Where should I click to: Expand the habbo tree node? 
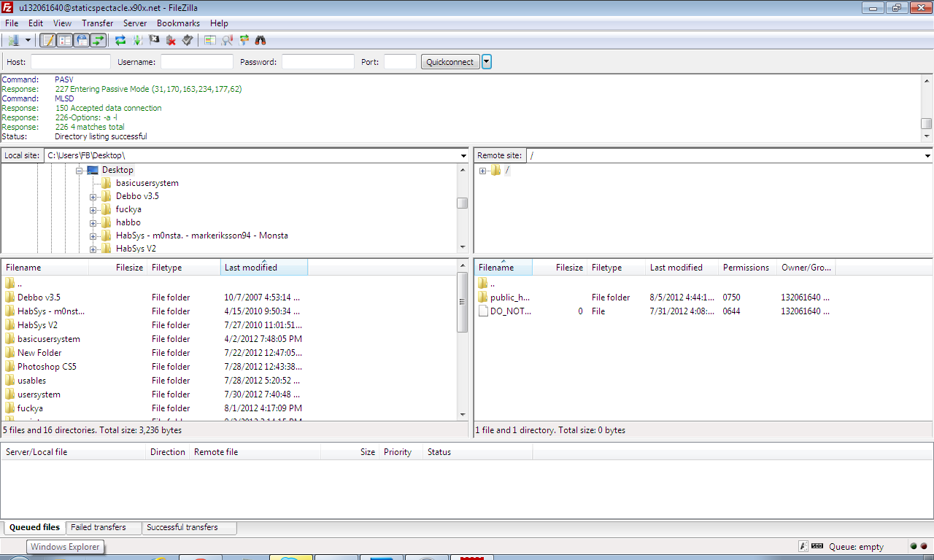pyautogui.click(x=93, y=223)
